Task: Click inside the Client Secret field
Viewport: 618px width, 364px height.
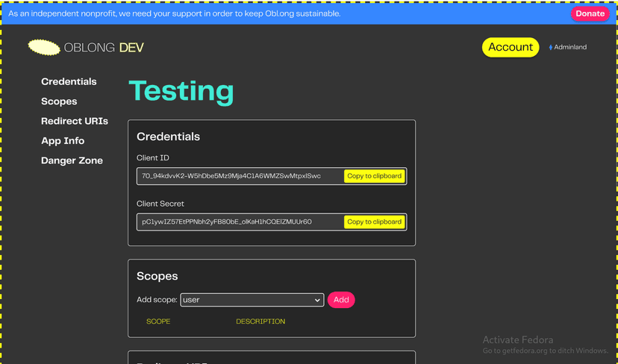Action: 239,222
